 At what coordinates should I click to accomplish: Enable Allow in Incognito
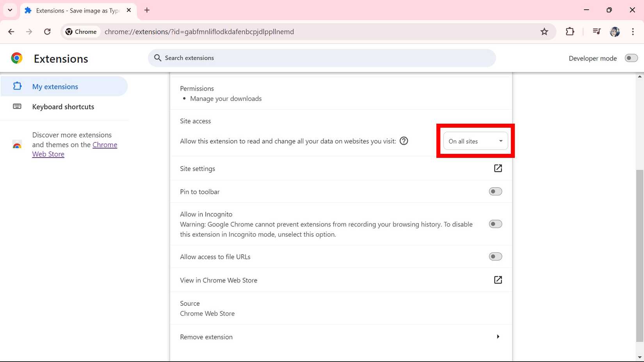495,224
